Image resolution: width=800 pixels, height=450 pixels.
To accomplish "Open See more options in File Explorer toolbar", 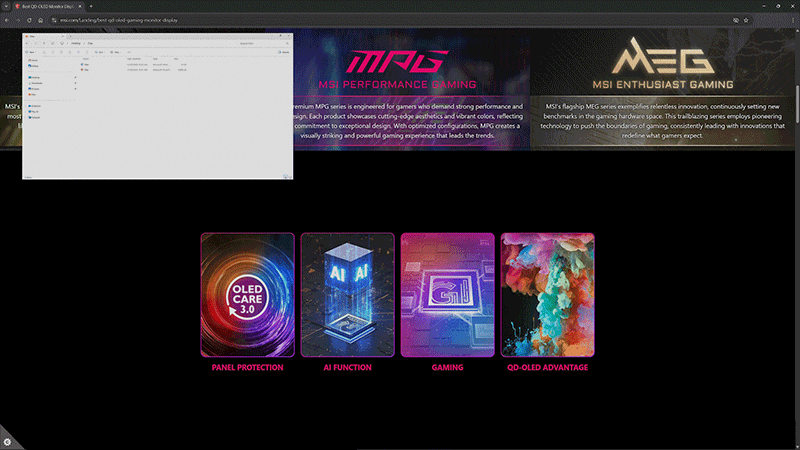I will click(129, 52).
